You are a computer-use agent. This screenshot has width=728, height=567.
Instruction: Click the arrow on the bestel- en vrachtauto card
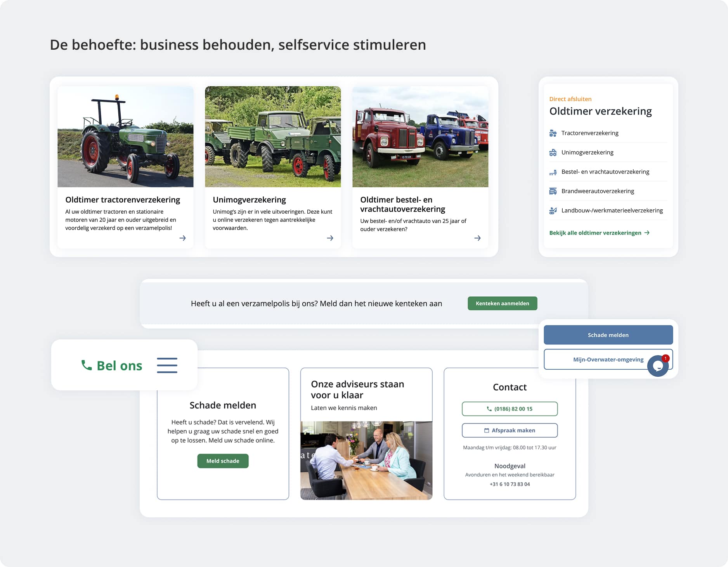click(x=477, y=238)
